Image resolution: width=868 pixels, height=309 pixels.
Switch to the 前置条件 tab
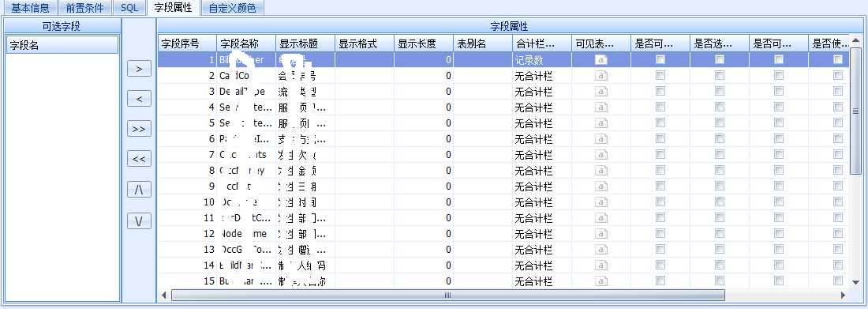tap(84, 8)
